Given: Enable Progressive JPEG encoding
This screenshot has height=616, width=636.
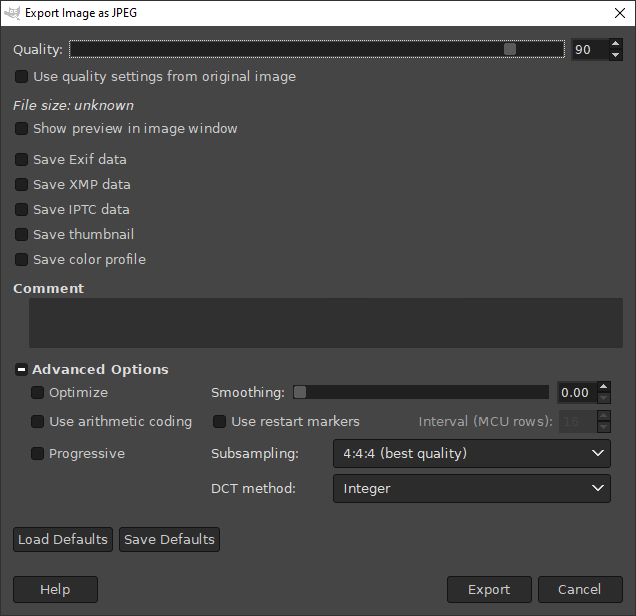Looking at the screenshot, I should point(38,453).
